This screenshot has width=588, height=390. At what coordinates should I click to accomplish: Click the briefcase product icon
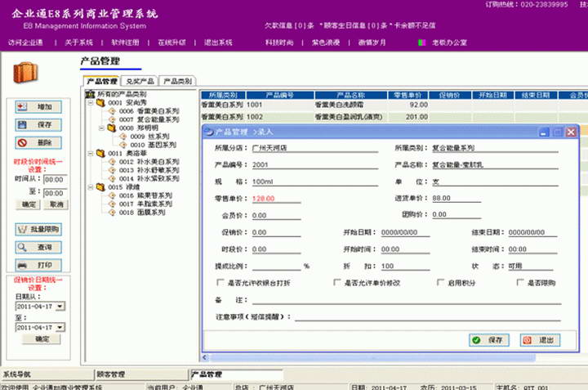pyautogui.click(x=25, y=72)
